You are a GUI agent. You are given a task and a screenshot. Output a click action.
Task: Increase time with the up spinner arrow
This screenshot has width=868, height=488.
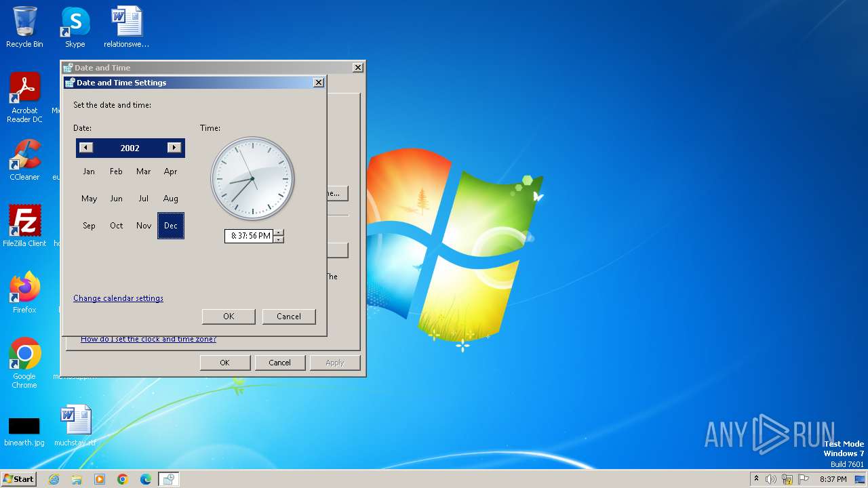(279, 232)
